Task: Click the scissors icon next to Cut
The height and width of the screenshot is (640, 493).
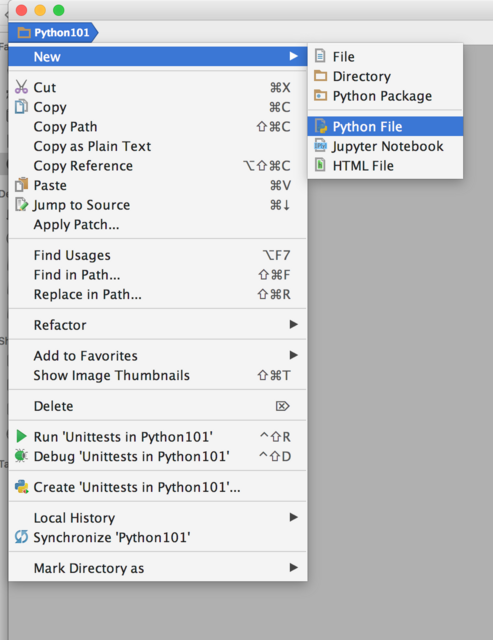Action: [x=21, y=87]
